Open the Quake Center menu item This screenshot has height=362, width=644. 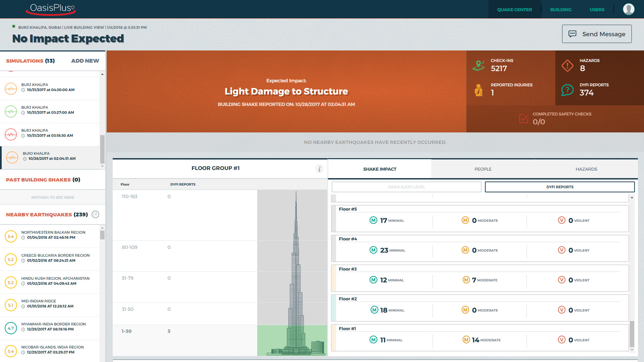point(514,9)
